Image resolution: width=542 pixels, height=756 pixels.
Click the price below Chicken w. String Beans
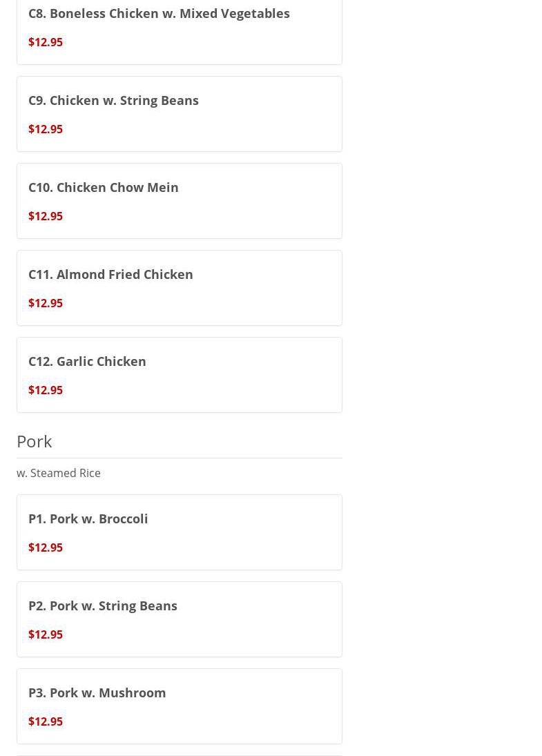(x=46, y=129)
